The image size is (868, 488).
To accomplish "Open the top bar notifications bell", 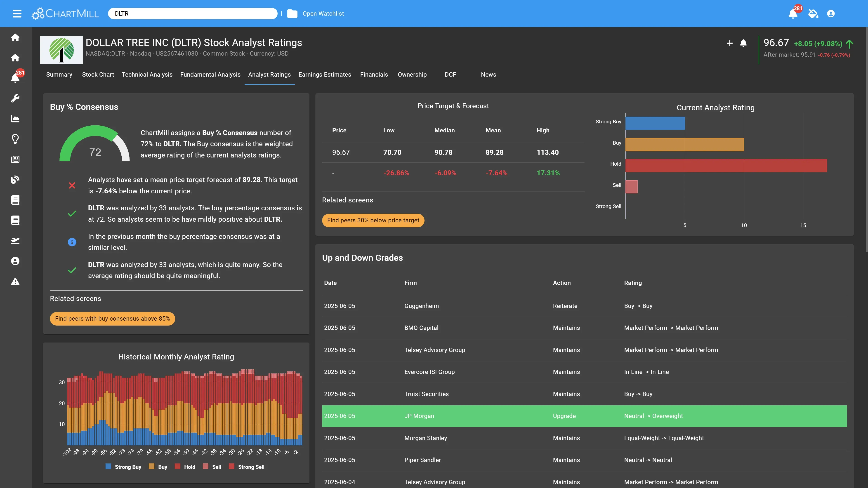I will click(x=793, y=14).
